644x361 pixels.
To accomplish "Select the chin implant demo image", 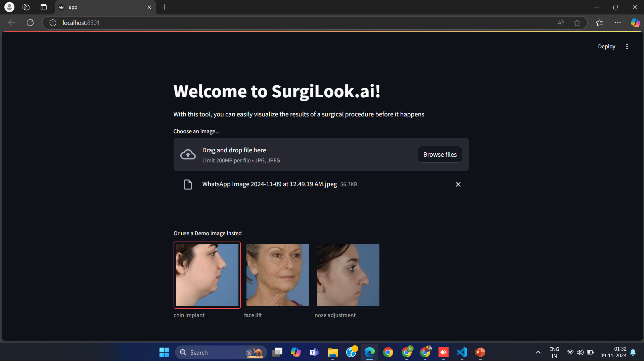I will click(x=207, y=275).
